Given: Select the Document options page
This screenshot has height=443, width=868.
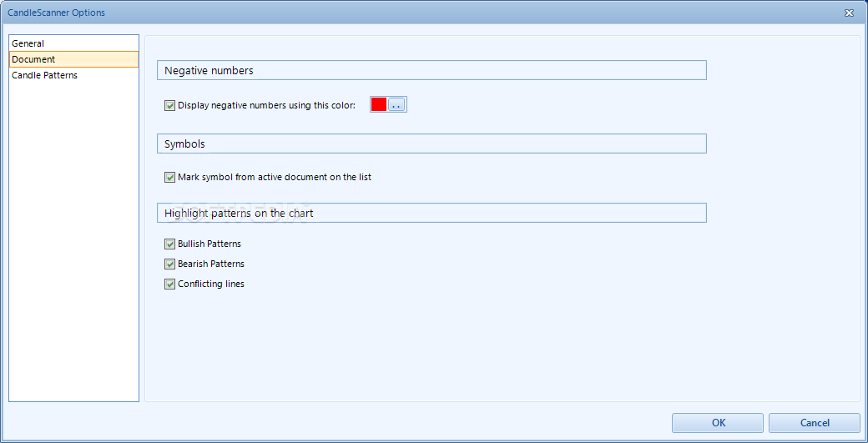Looking at the screenshot, I should click(73, 59).
